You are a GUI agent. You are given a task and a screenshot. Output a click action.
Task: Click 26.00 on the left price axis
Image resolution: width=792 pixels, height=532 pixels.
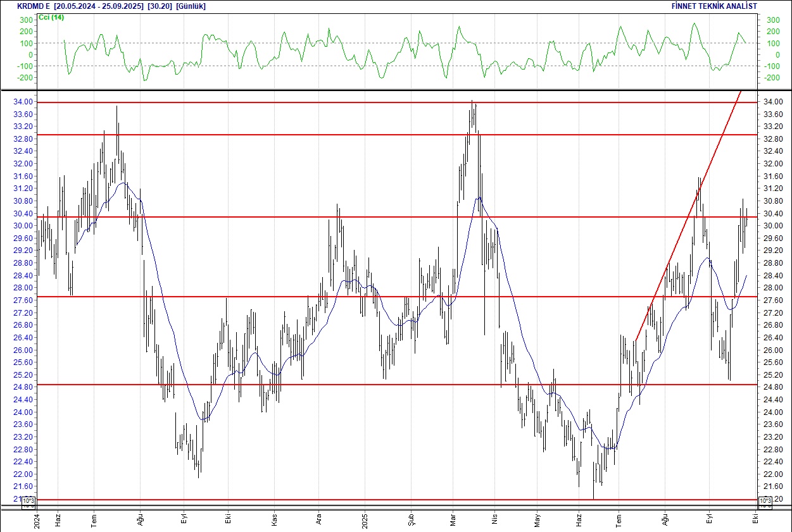click(23, 350)
